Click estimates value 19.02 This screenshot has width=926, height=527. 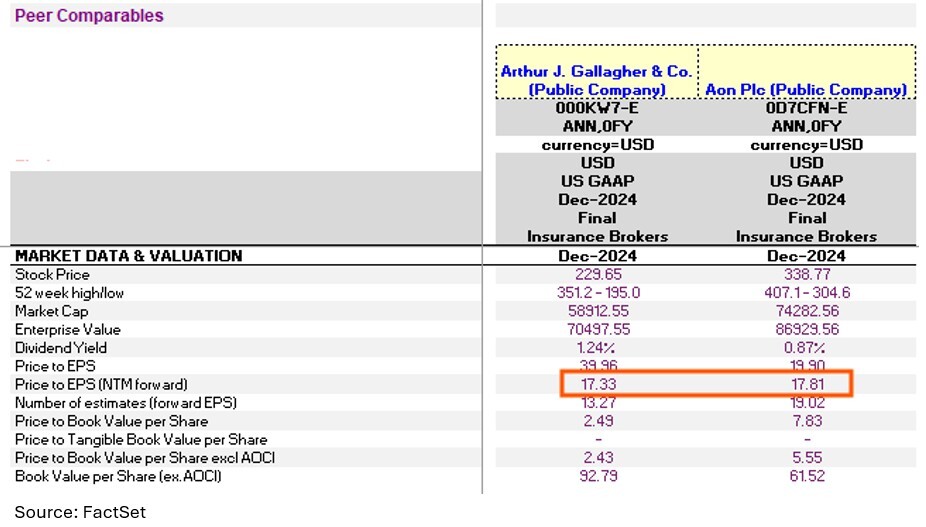tap(807, 403)
